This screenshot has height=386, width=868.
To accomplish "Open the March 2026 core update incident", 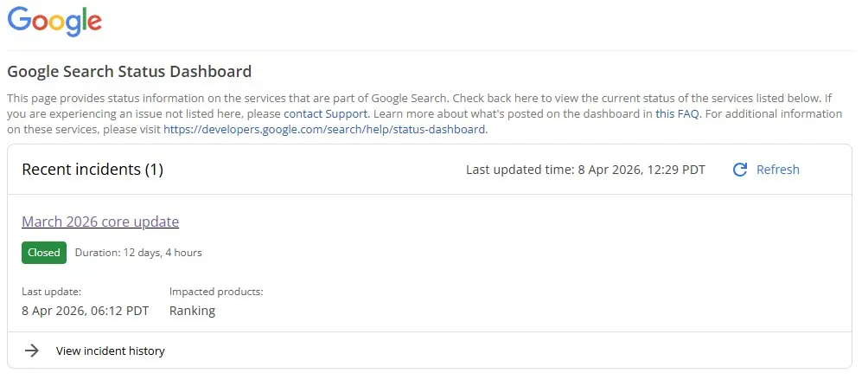I will [100, 222].
